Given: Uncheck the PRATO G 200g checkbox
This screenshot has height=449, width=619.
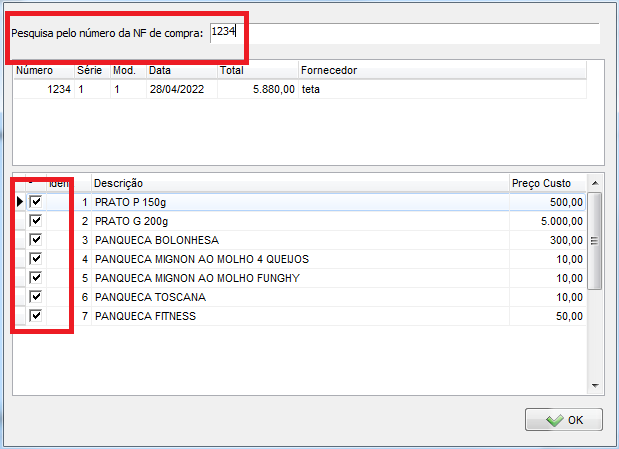Looking at the screenshot, I should (x=36, y=221).
